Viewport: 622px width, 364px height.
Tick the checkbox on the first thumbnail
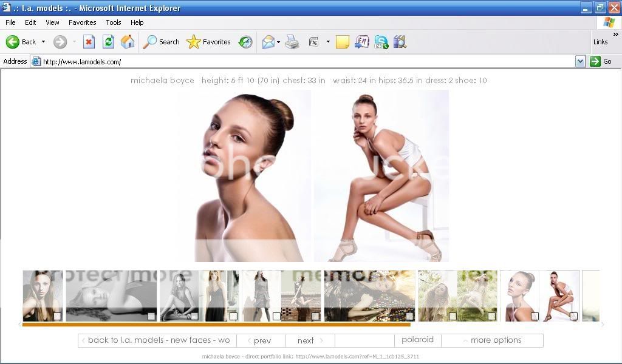click(57, 316)
